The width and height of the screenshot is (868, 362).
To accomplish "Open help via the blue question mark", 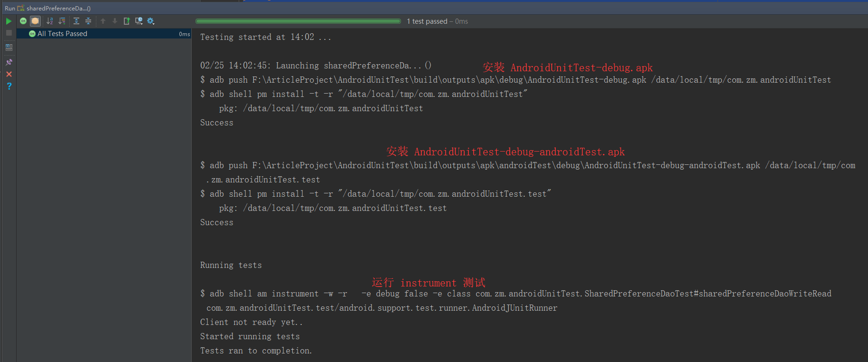I will point(9,86).
